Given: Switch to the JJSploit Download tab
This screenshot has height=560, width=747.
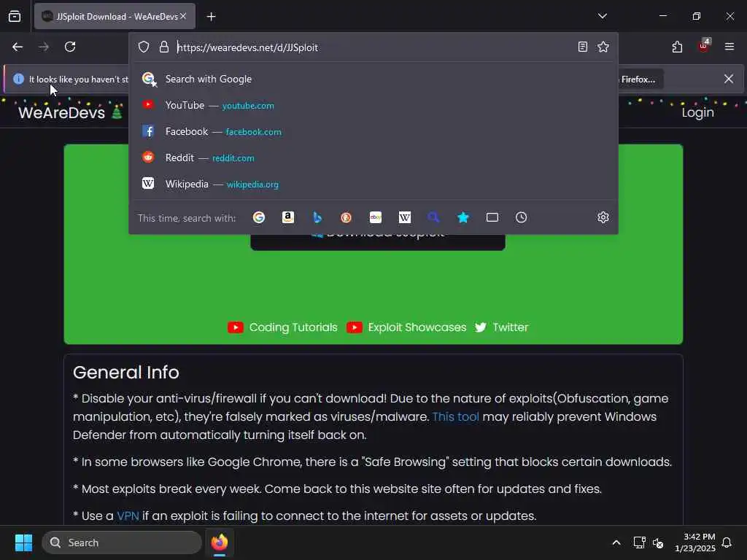Looking at the screenshot, I should pyautogui.click(x=115, y=17).
